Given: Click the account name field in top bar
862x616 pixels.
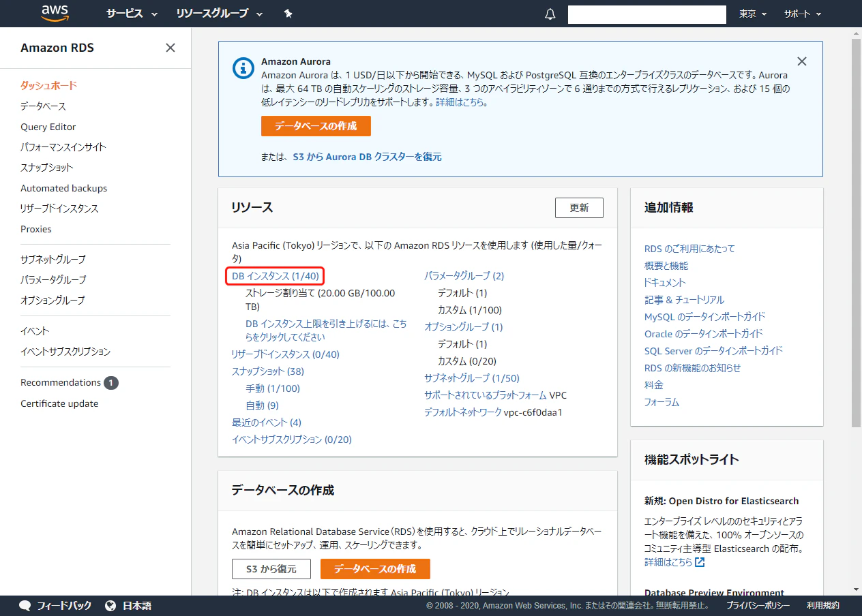Looking at the screenshot, I should 646,14.
